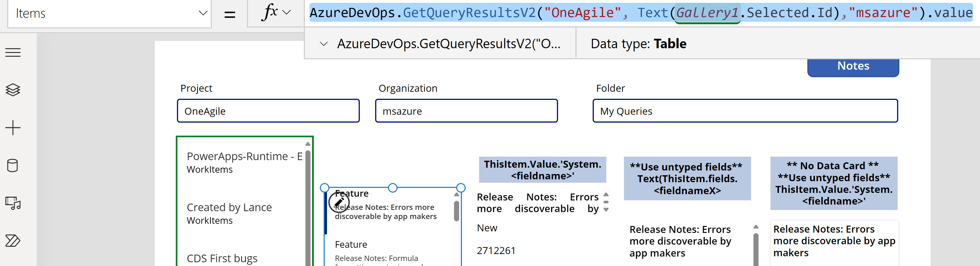Click the Release Notes text in rightmost card
980x266 pixels.
click(x=834, y=241)
